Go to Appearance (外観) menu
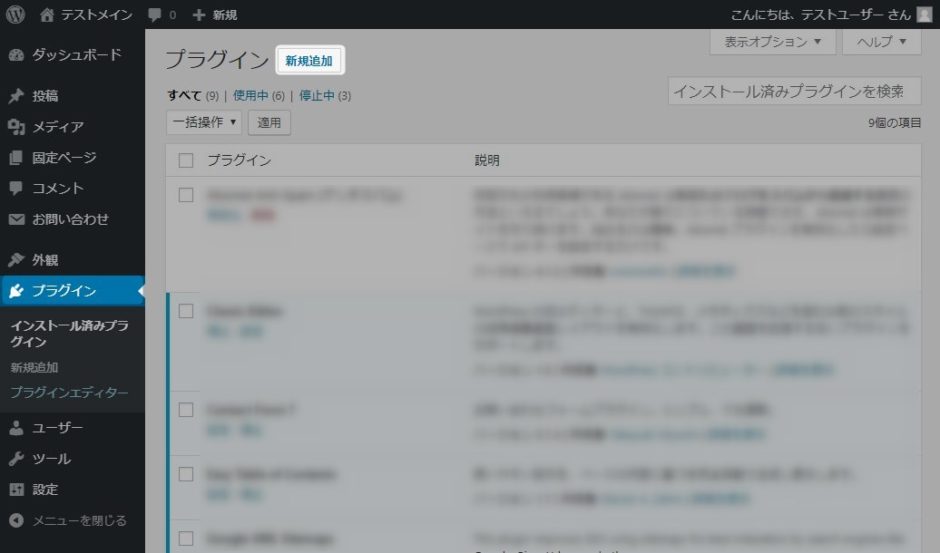This screenshot has width=940, height=553. tap(45, 260)
